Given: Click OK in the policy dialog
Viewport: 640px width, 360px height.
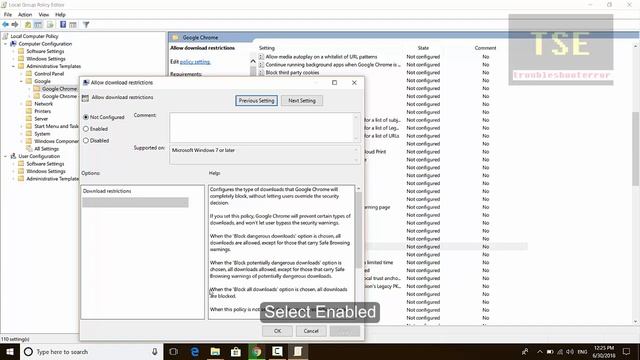Looking at the screenshot, I should click(x=277, y=331).
